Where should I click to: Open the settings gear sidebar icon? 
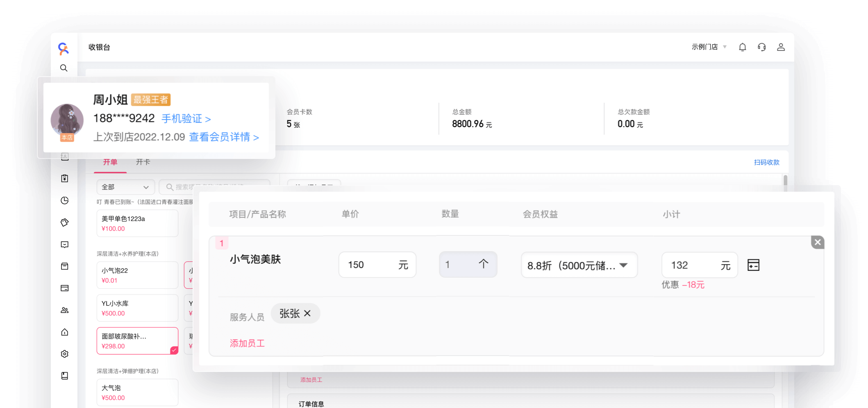click(64, 354)
